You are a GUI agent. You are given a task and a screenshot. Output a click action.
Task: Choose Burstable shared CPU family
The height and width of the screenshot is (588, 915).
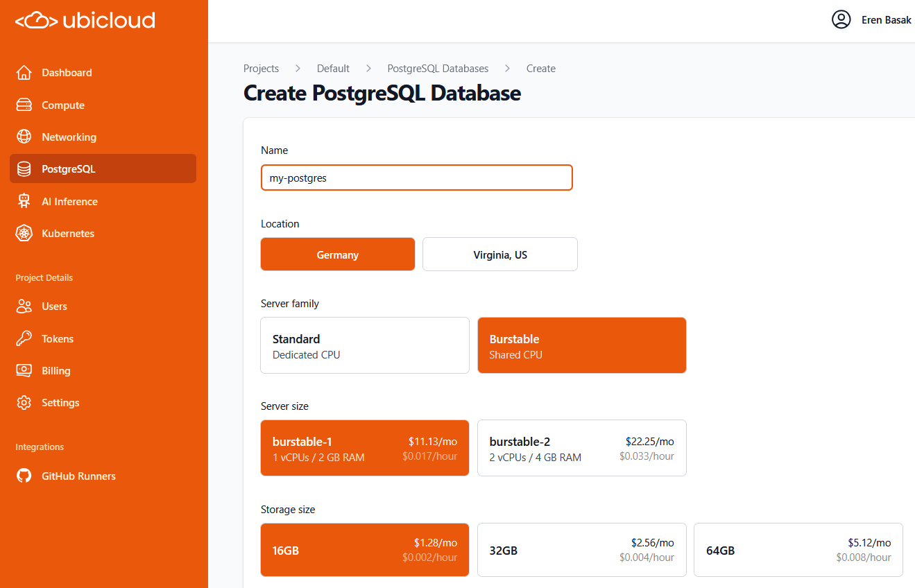click(582, 345)
